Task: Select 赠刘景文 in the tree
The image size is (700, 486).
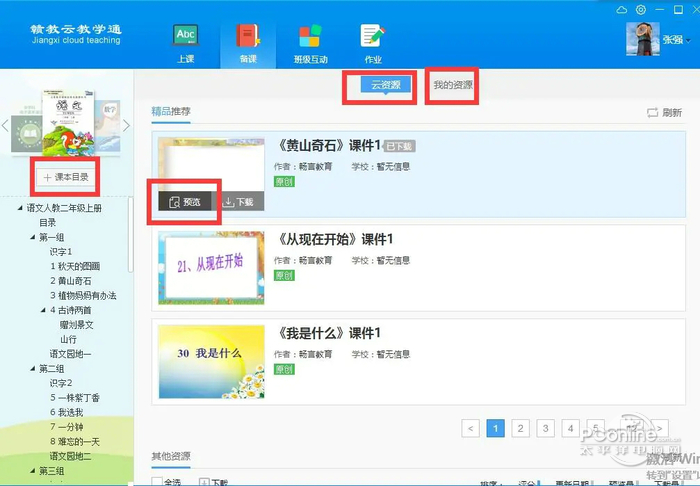Action: tap(76, 324)
